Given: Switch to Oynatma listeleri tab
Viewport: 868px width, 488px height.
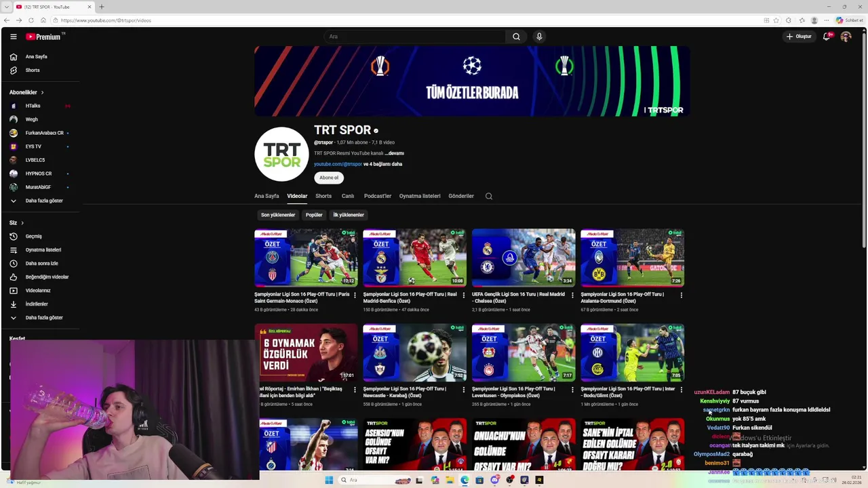Looking at the screenshot, I should click(x=420, y=196).
